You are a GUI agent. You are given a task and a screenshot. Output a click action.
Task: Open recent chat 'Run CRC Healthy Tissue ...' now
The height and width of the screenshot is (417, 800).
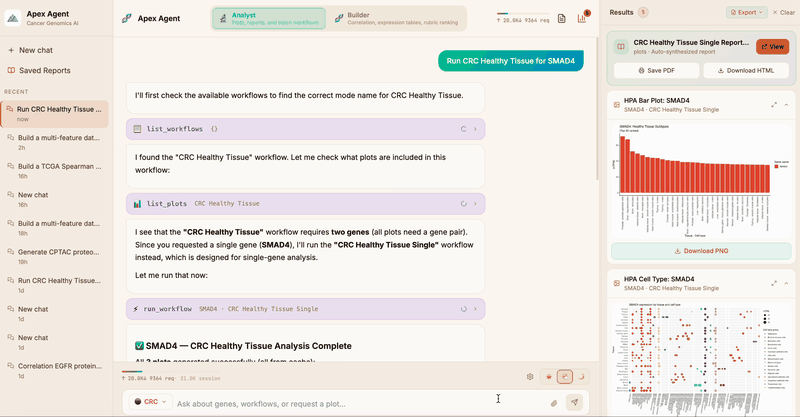55,114
